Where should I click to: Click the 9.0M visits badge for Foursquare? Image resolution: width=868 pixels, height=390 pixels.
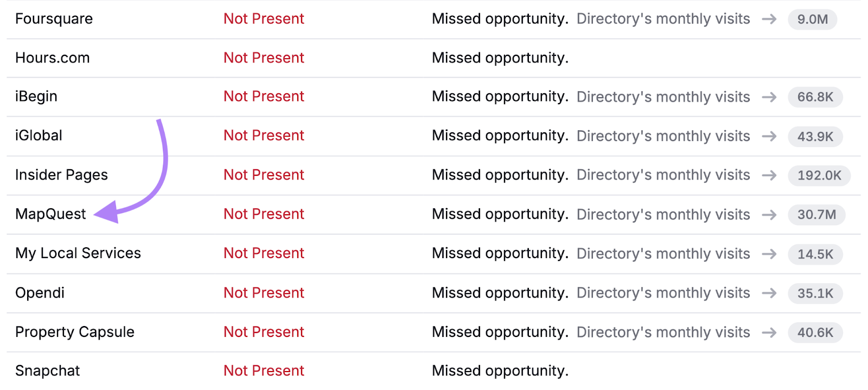click(813, 19)
